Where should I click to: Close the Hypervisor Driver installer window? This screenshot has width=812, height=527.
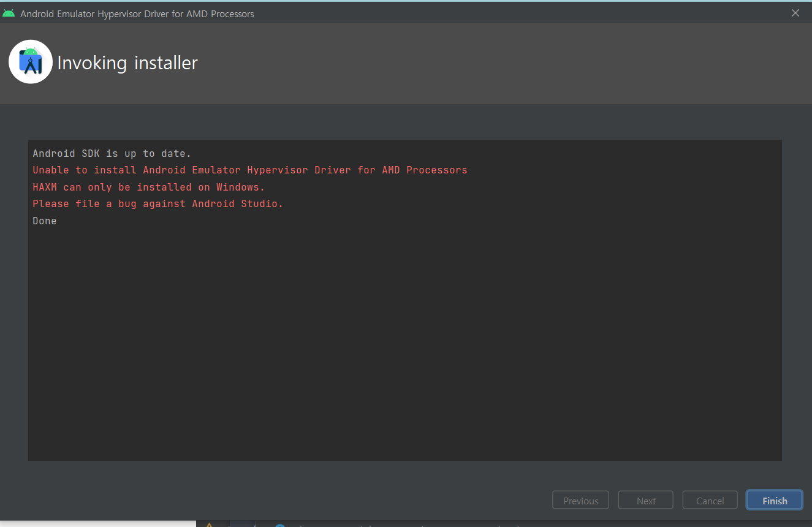[795, 13]
